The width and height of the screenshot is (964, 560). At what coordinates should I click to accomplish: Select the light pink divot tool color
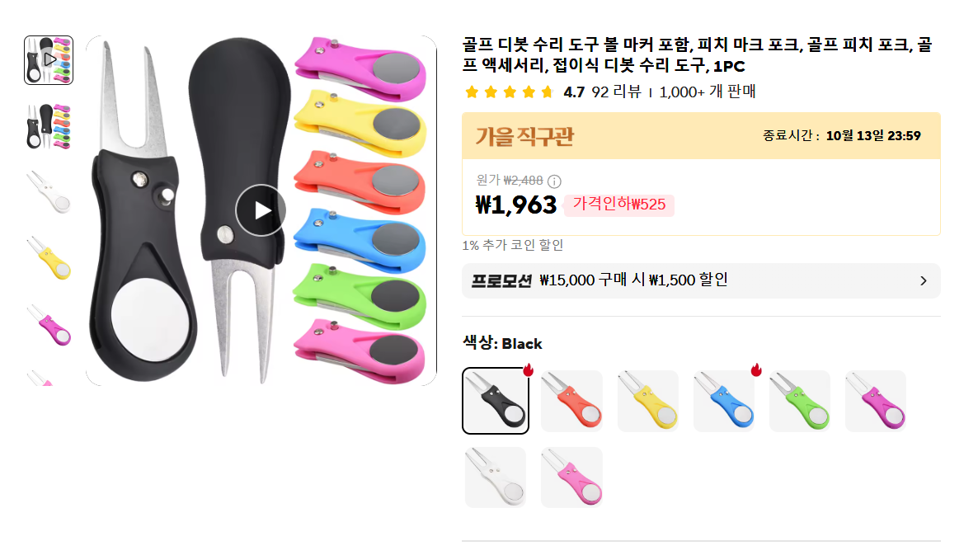coord(571,477)
